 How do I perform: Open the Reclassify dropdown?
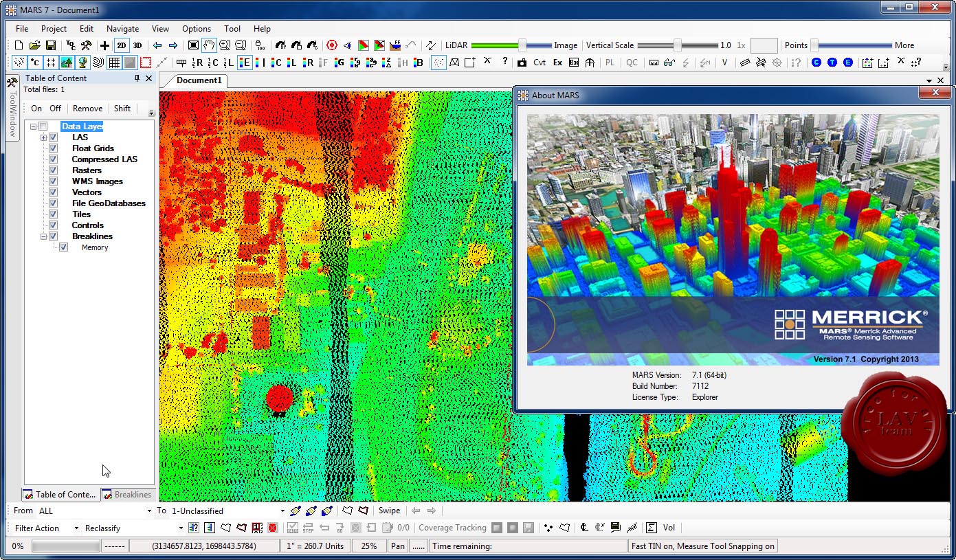[x=181, y=528]
